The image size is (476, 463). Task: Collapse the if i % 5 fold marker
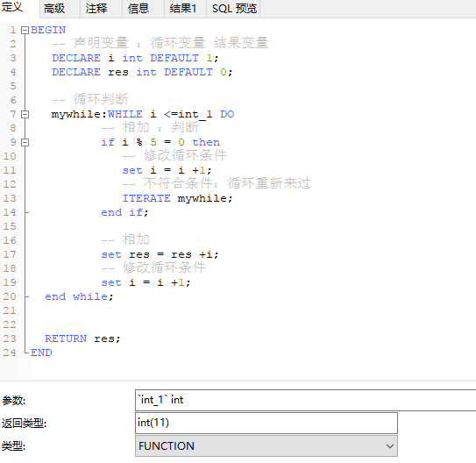(x=25, y=142)
